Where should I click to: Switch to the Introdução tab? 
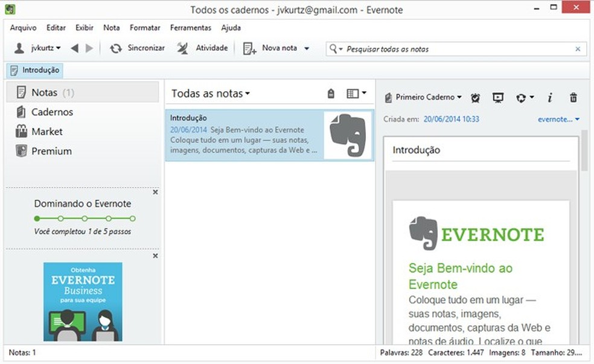(x=34, y=70)
